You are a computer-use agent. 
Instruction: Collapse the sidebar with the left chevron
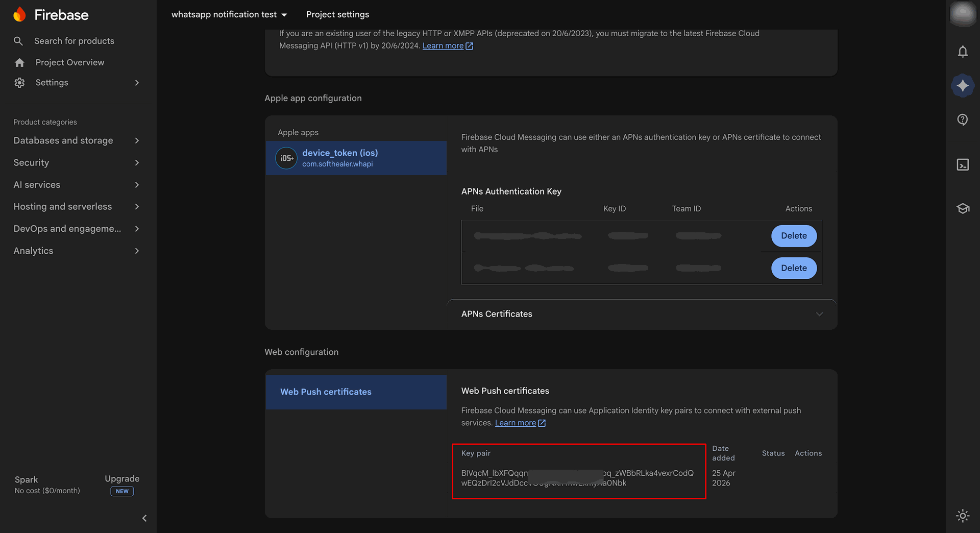tap(144, 518)
